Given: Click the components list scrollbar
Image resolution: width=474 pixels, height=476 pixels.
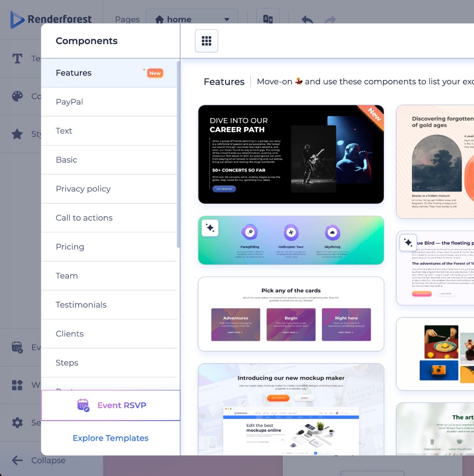Looking at the screenshot, I should click(178, 153).
